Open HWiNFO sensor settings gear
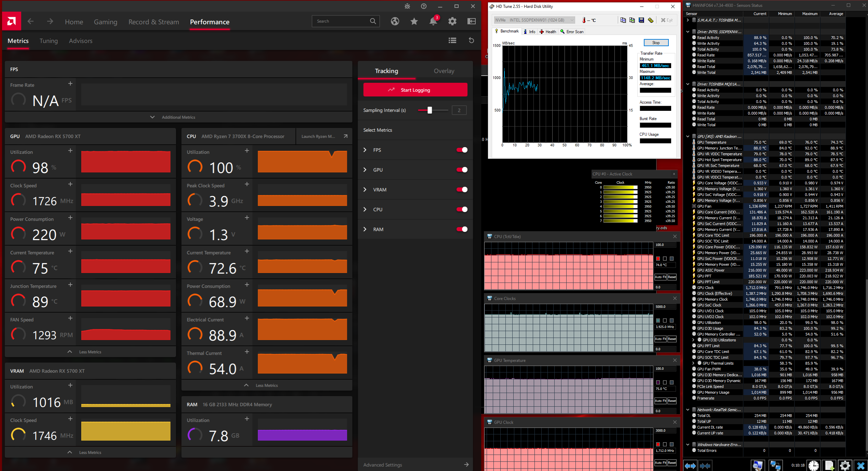This screenshot has width=868, height=471. [845, 465]
